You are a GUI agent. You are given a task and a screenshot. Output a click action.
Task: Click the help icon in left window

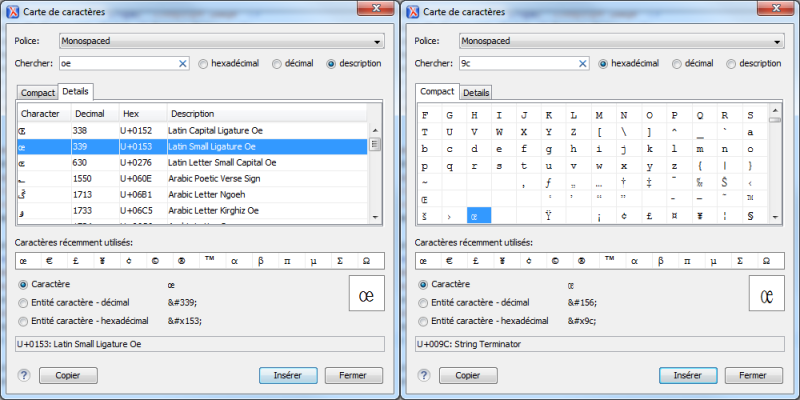23,376
